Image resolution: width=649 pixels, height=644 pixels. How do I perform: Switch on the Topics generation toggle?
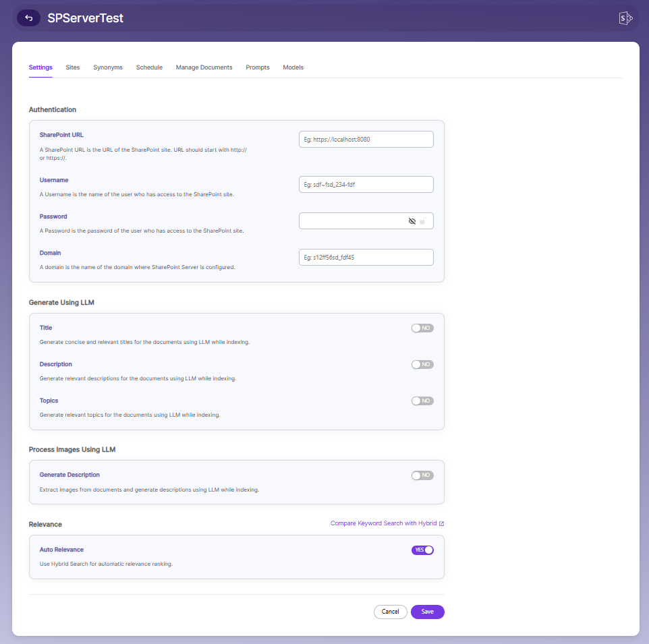pos(422,401)
